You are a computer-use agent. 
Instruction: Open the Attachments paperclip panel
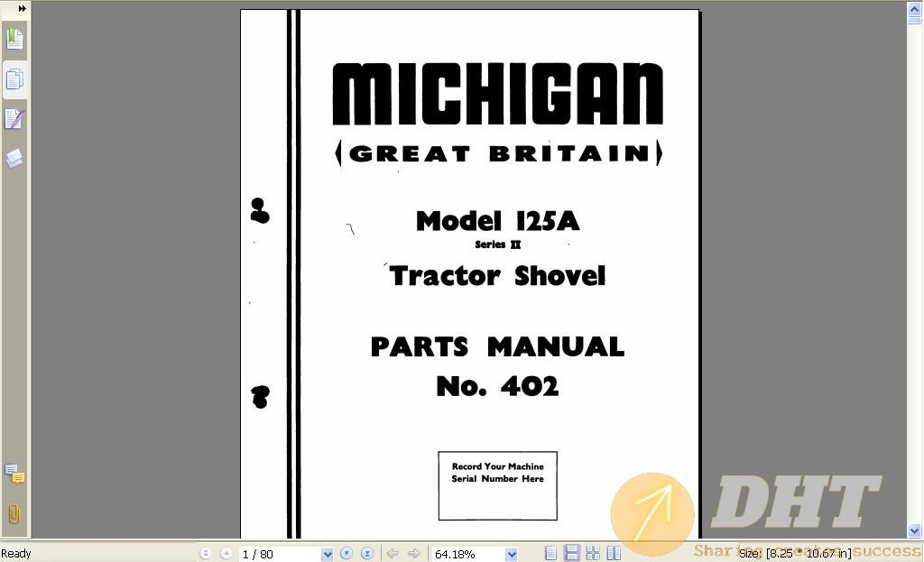[14, 513]
